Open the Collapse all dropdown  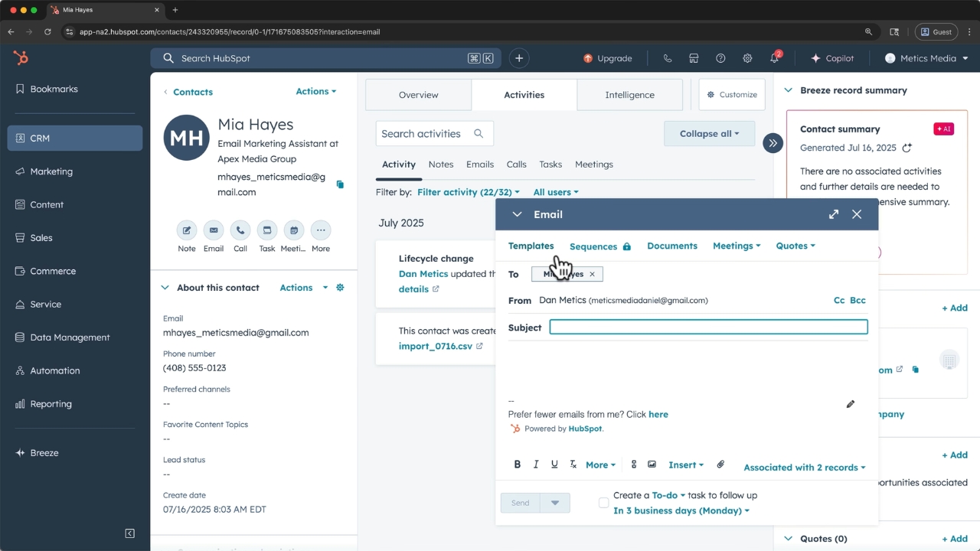[709, 133]
